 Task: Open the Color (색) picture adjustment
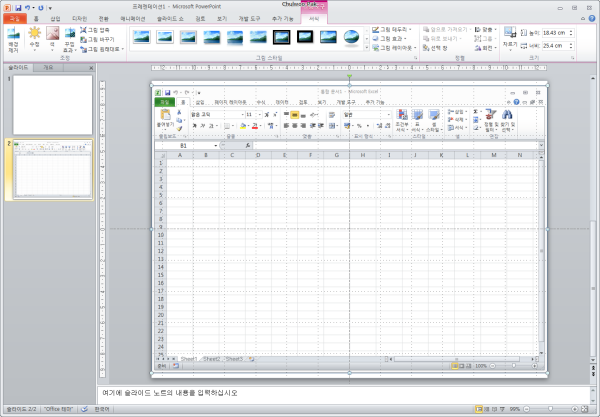(52, 39)
